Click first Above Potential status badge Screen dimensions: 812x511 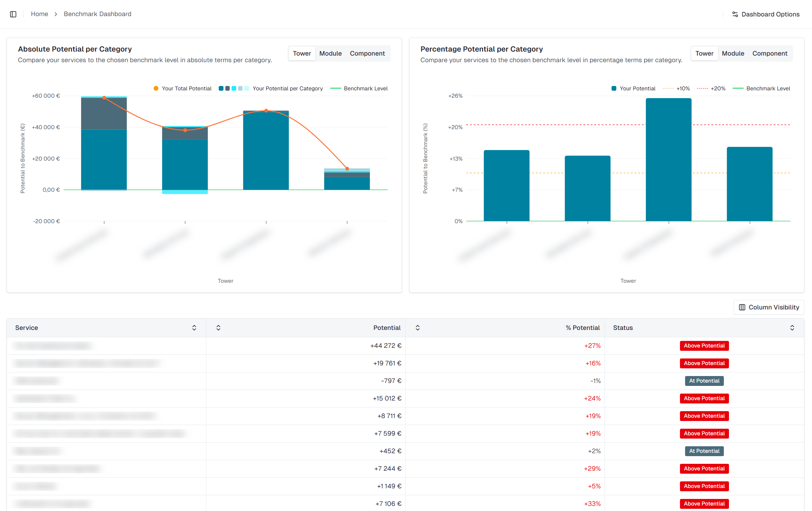pyautogui.click(x=704, y=346)
